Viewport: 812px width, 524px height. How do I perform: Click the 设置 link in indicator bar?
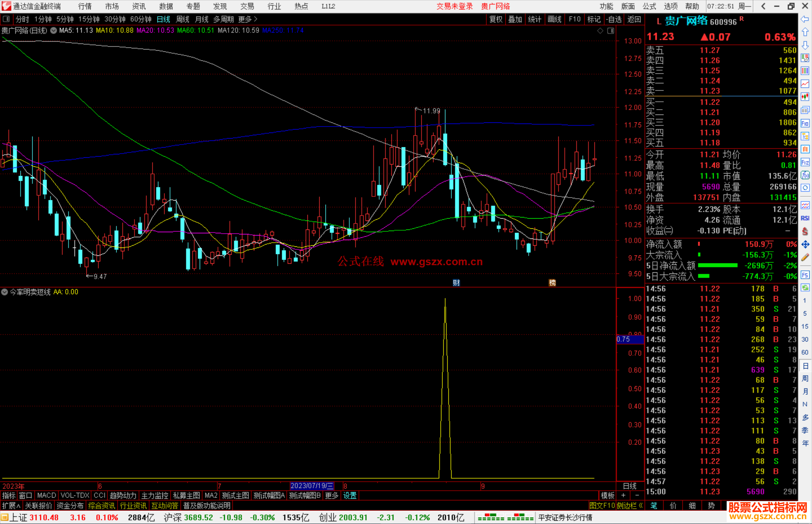[x=350, y=495]
